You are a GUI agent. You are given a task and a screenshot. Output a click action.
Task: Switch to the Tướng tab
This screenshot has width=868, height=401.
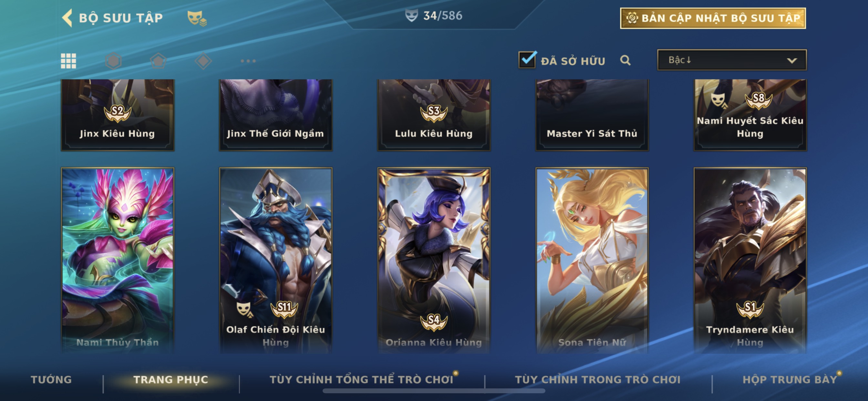coord(51,379)
